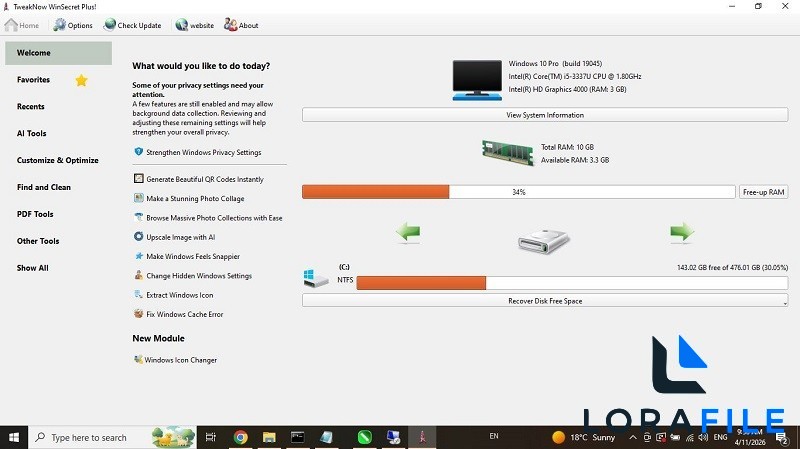Open the terminal window taskbar icon
Viewport: 800px width, 449px height.
tap(297, 437)
